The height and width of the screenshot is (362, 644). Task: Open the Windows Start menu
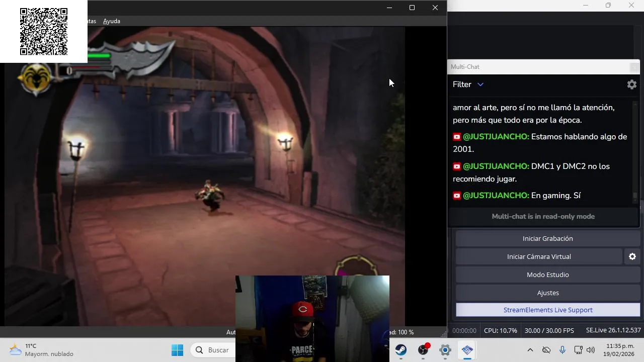(177, 350)
